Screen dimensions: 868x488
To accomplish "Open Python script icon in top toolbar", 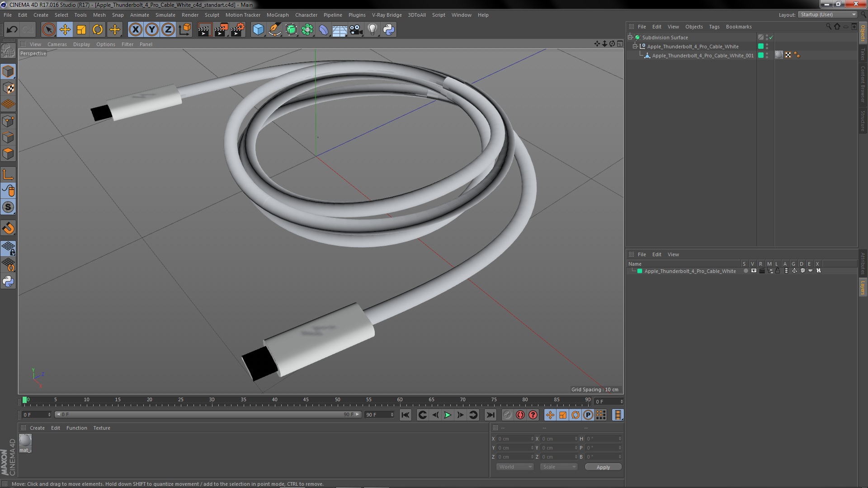I will point(389,30).
